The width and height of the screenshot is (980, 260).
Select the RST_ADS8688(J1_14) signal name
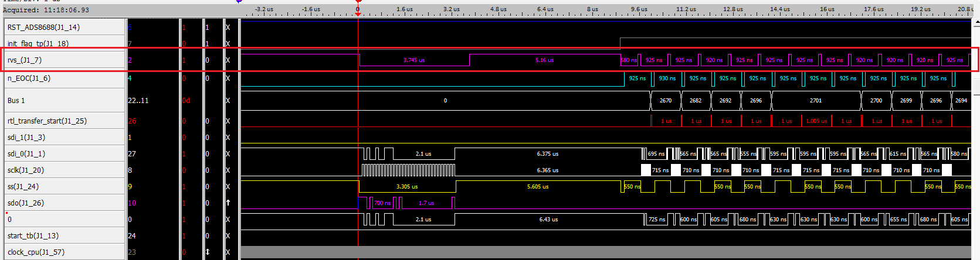[x=43, y=27]
